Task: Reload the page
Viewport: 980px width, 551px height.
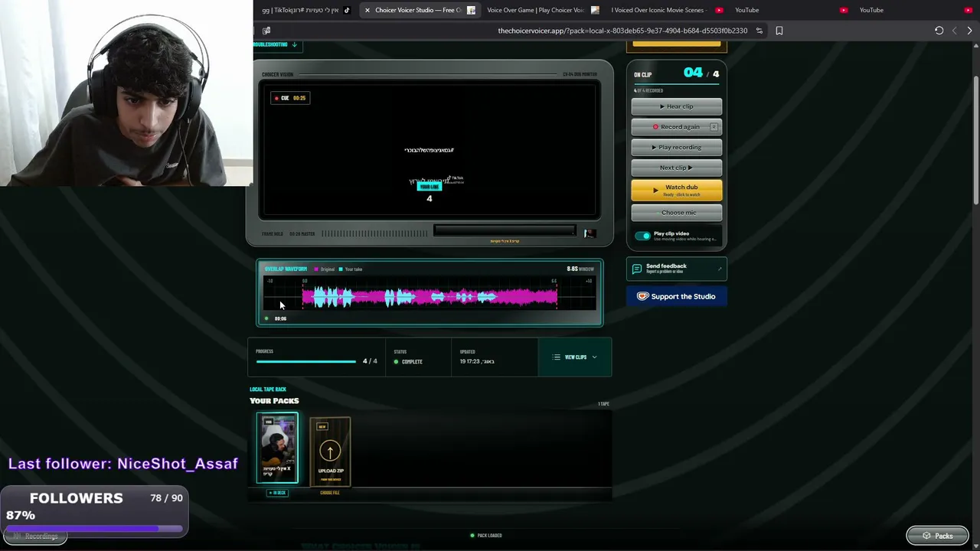Action: [939, 31]
